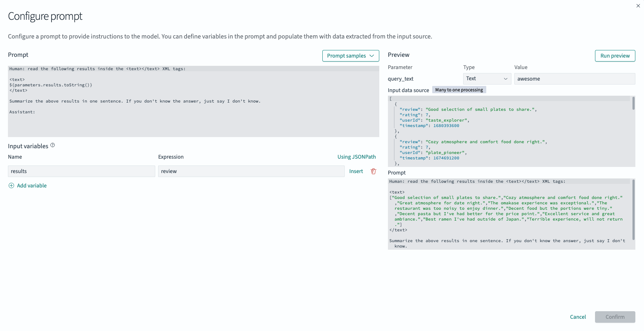The width and height of the screenshot is (644, 331).
Task: Click the Many to one processing badge
Action: coord(459,90)
